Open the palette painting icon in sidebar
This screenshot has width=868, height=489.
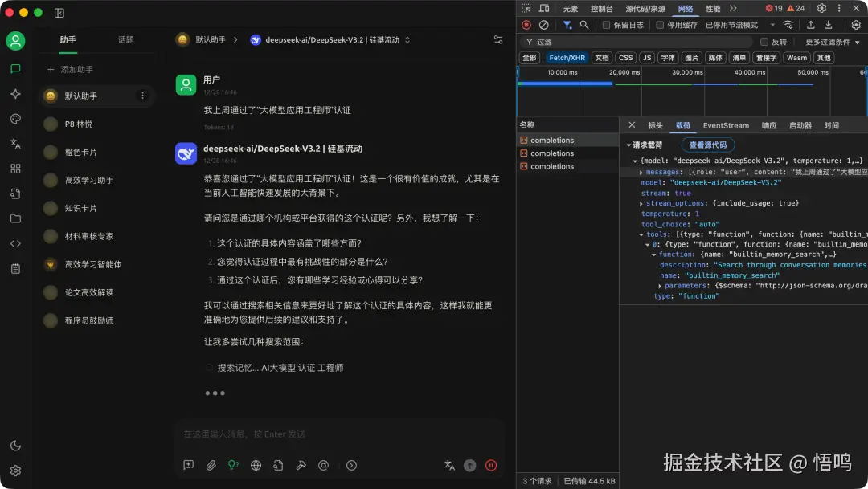click(x=15, y=119)
